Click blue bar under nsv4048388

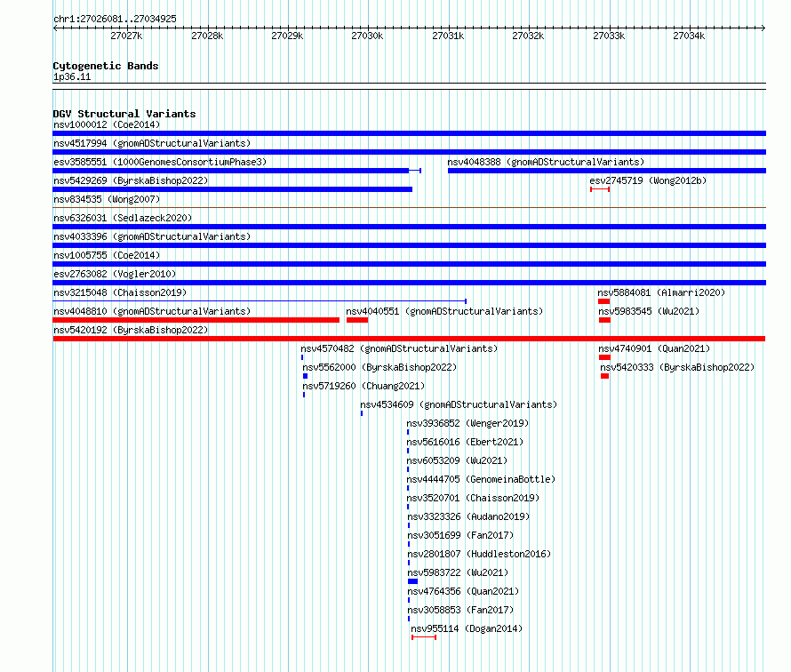[607, 171]
